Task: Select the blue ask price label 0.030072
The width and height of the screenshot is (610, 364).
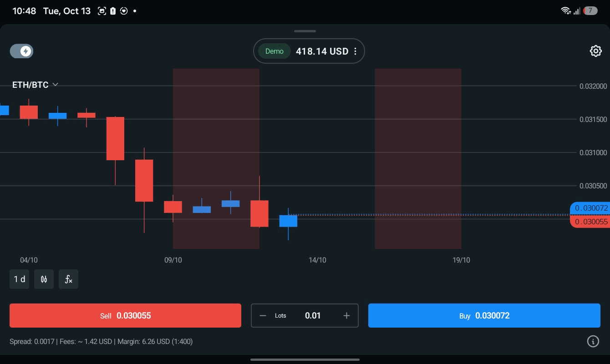Action: point(590,208)
